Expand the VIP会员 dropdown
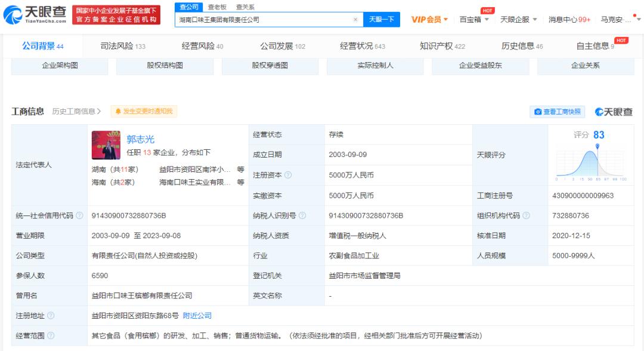Image resolution: width=644 pixels, height=351 pixels. coord(429,19)
